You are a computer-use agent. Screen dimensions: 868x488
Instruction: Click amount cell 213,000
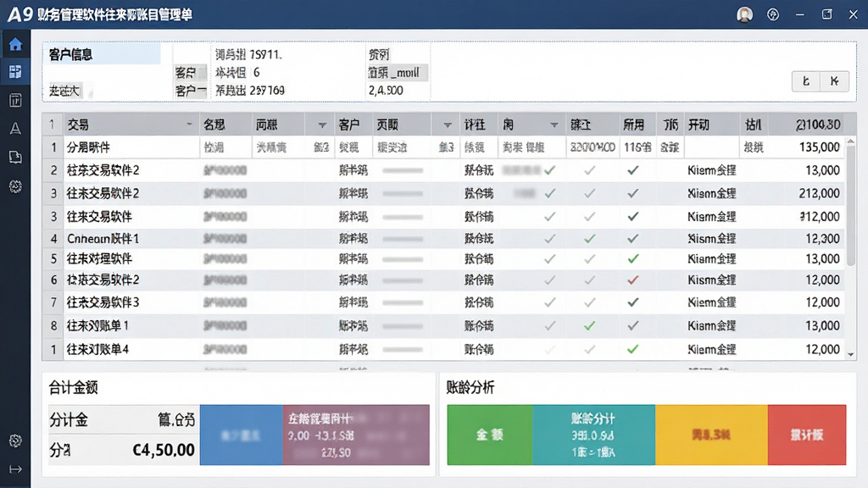[820, 193]
